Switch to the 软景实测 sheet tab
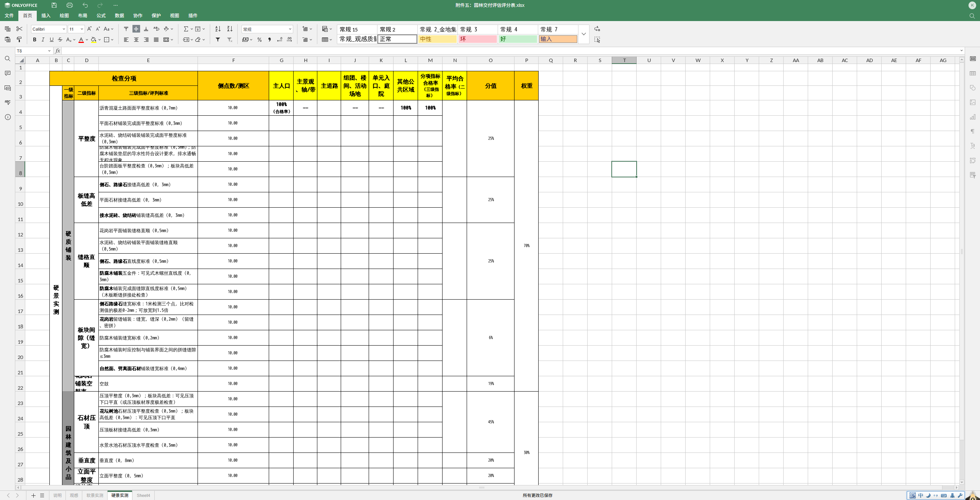 click(x=95, y=495)
